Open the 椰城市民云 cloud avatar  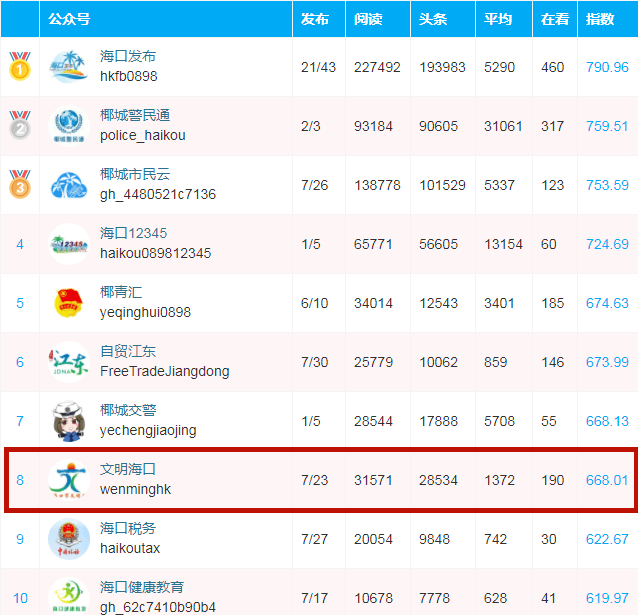tap(68, 185)
